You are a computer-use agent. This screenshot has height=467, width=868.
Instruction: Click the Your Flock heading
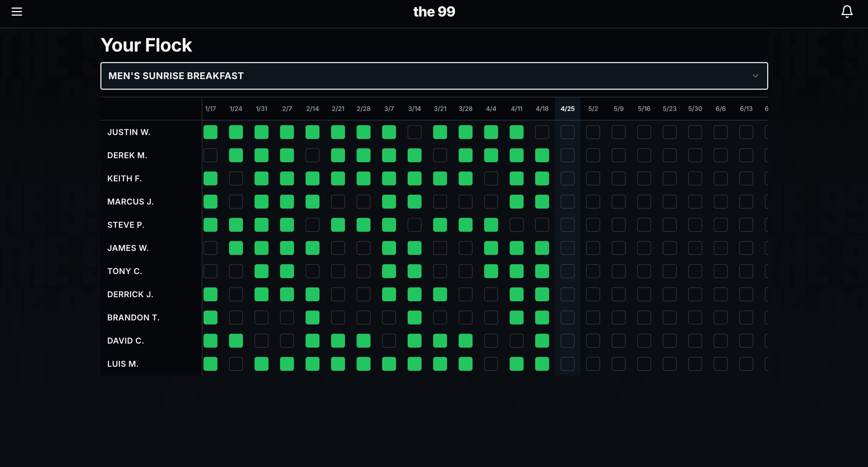(146, 45)
